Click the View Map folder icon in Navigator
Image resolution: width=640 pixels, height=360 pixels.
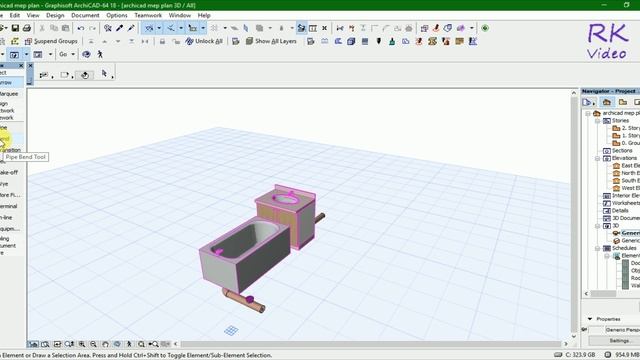click(x=623, y=102)
